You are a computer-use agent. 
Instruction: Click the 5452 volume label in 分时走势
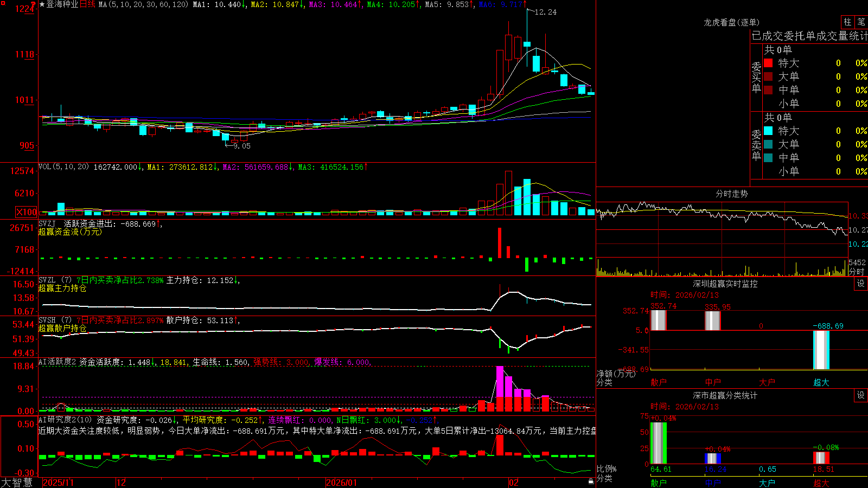(857, 262)
